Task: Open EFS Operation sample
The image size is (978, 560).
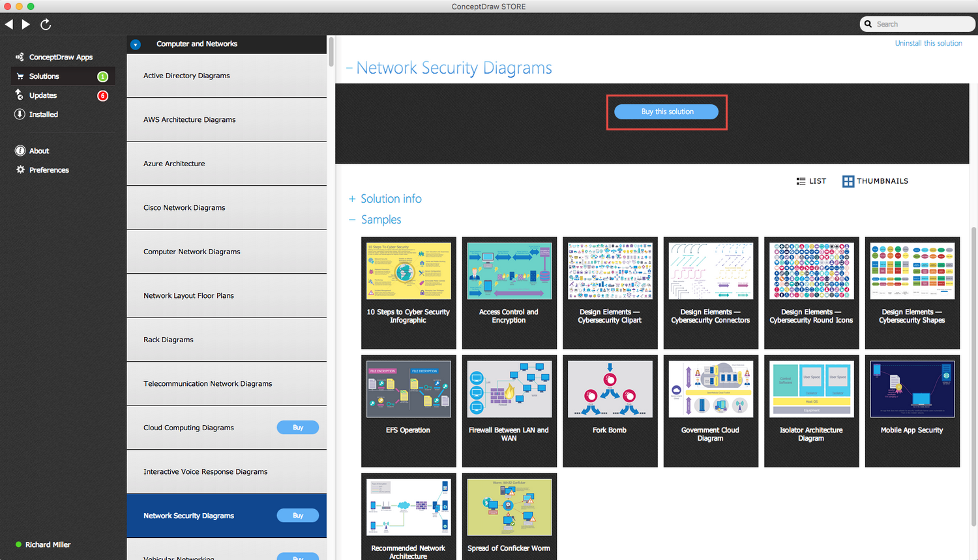Action: 409,411
